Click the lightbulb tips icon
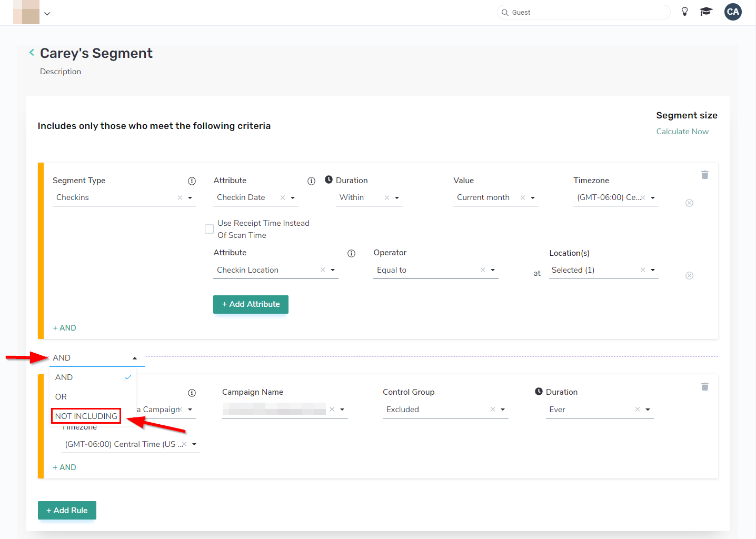The image size is (756, 539). pos(684,11)
